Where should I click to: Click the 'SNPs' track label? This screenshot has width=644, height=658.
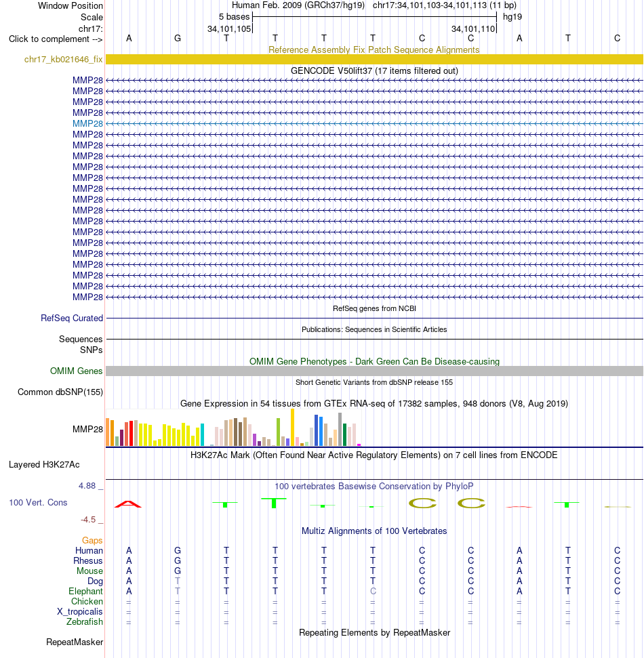[x=92, y=350]
